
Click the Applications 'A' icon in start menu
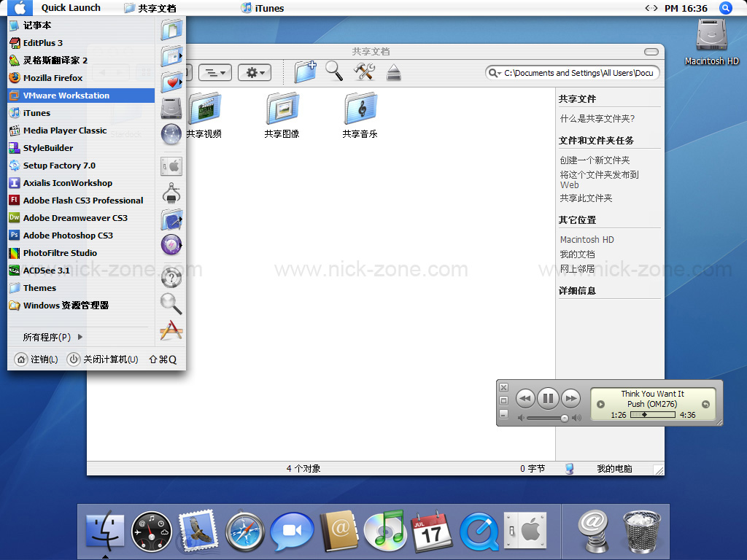(171, 330)
